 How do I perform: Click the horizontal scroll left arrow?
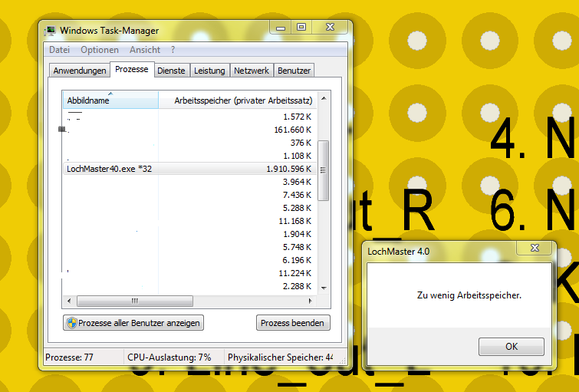(x=69, y=301)
